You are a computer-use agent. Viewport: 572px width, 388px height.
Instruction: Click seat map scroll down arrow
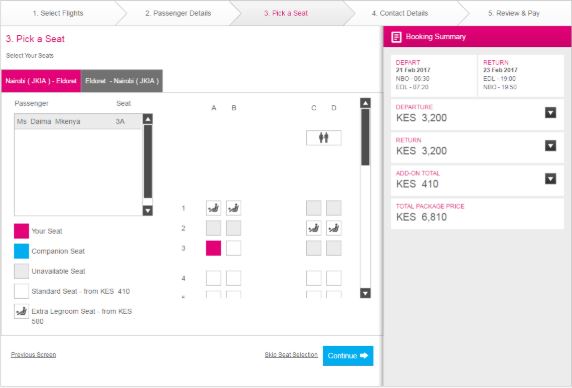point(365,293)
